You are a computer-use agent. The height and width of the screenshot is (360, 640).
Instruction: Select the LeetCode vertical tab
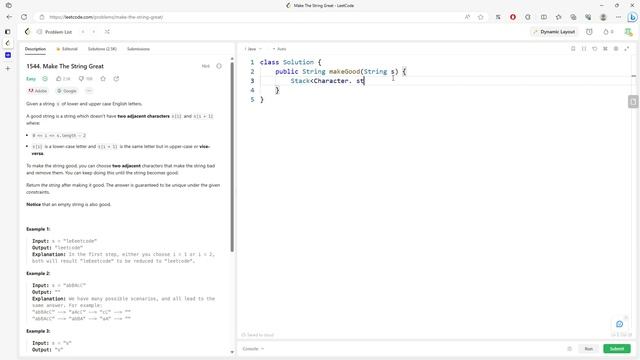coord(8,43)
